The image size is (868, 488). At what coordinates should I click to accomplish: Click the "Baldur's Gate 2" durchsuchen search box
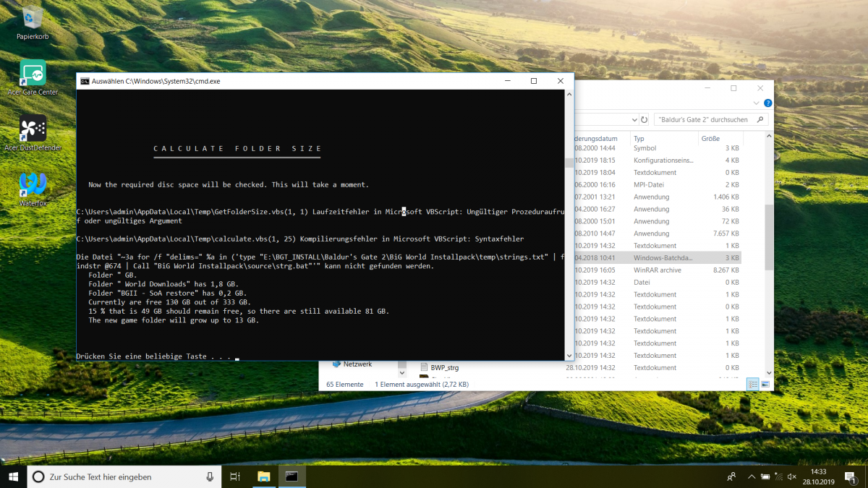coord(710,120)
